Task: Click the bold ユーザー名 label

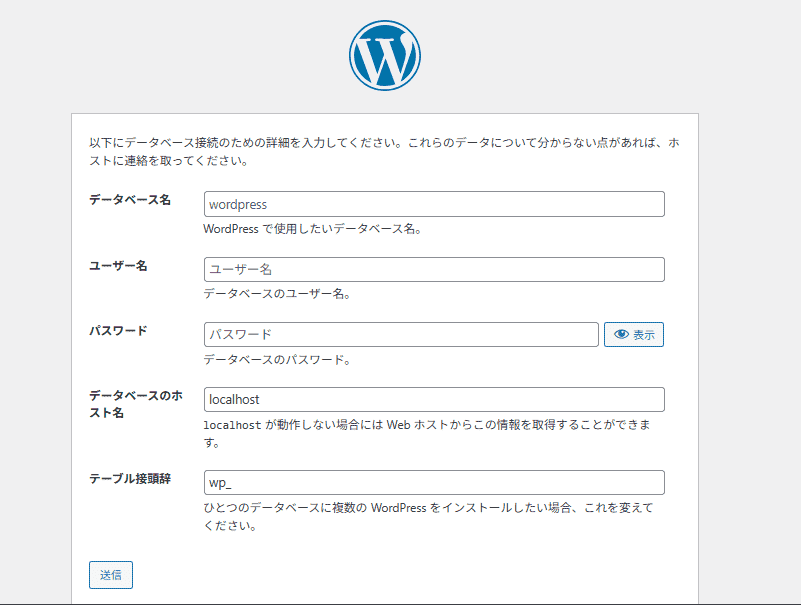Action: [118, 265]
